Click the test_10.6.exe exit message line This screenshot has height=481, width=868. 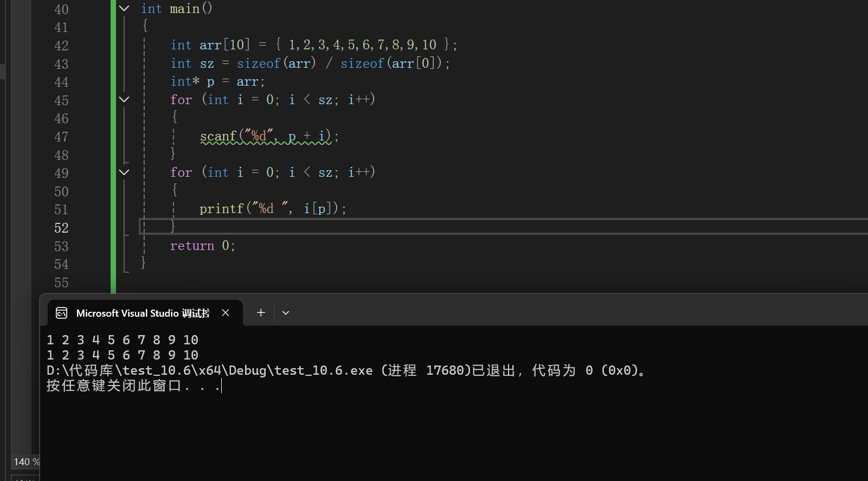tap(346, 370)
